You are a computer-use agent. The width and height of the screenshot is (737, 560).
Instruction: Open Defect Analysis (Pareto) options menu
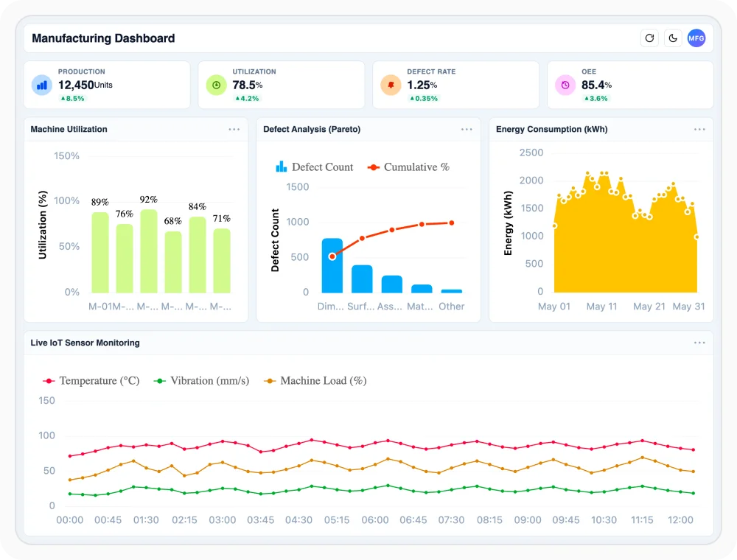pyautogui.click(x=467, y=129)
